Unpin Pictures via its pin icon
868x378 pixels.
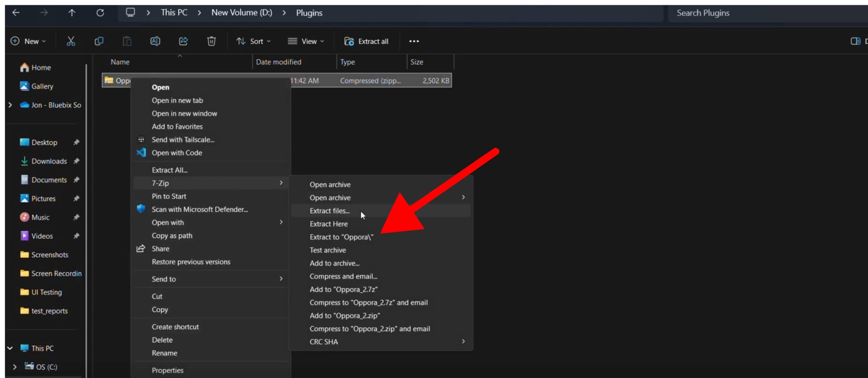[76, 198]
